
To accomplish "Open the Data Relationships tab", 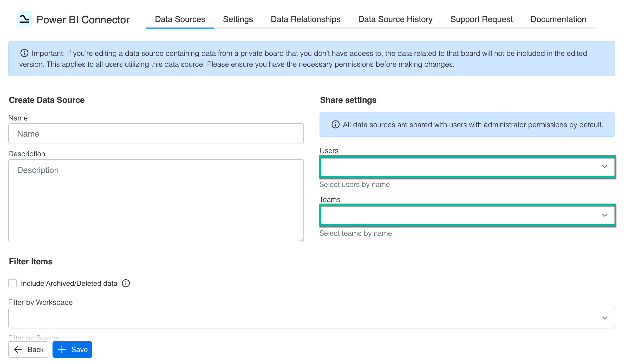I will coord(305,19).
